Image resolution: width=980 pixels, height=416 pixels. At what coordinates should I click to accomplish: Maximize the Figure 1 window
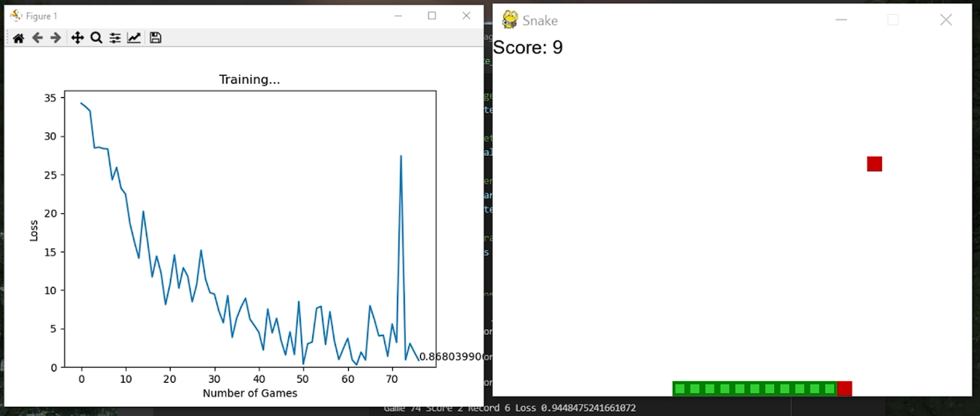coord(432,16)
